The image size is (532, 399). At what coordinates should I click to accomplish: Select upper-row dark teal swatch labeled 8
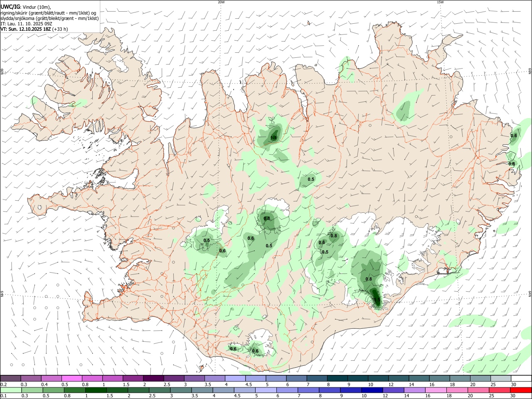click(337, 378)
